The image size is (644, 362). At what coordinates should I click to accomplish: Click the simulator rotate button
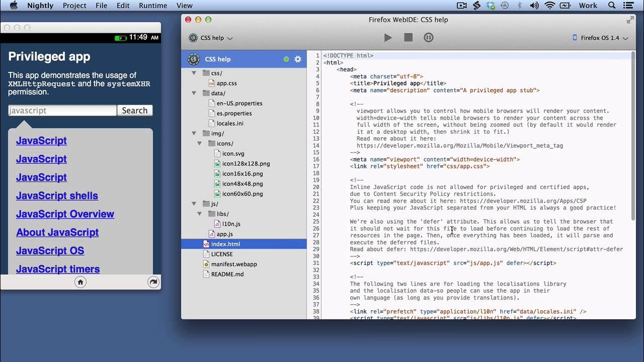[153, 282]
